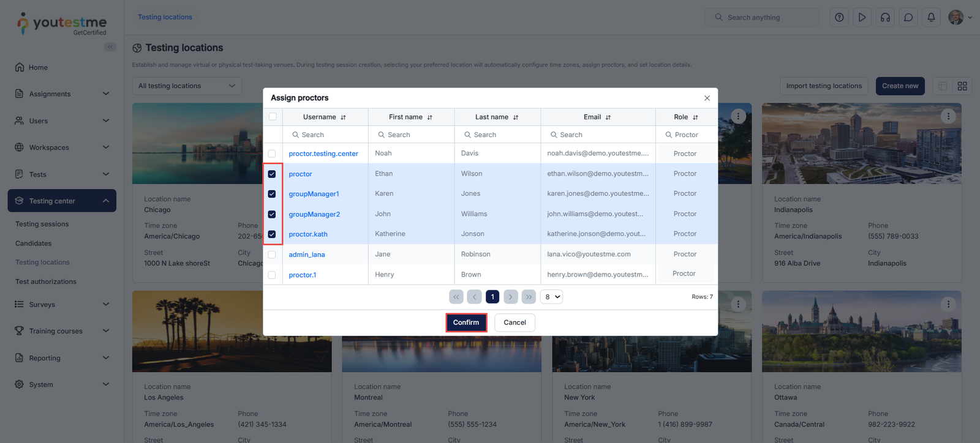
Task: Click the notifications bell icon
Action: [x=931, y=17]
